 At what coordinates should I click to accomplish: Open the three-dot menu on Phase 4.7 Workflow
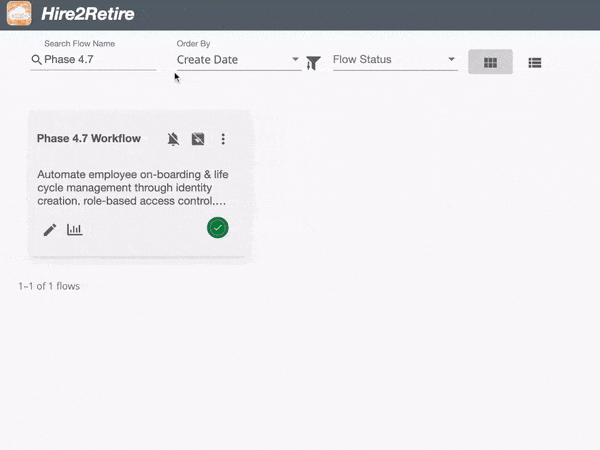click(223, 139)
